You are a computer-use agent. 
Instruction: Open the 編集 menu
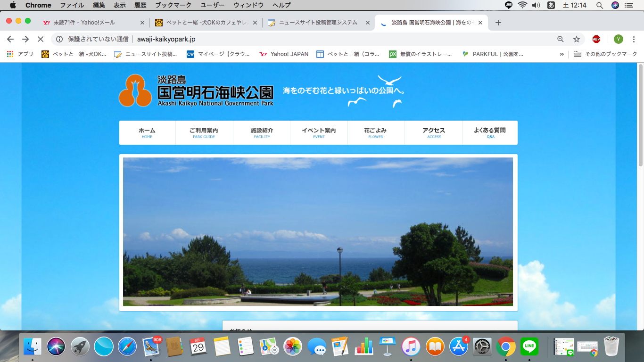point(99,5)
